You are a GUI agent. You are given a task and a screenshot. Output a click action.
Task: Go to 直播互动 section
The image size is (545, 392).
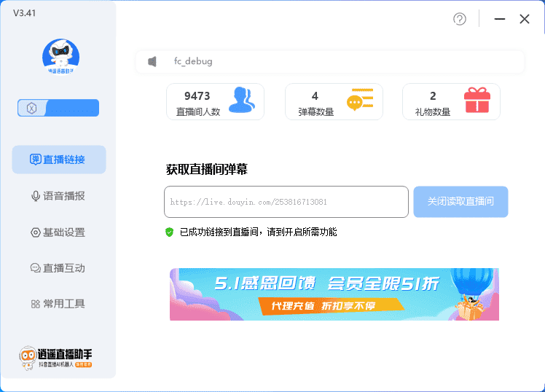[58, 268]
